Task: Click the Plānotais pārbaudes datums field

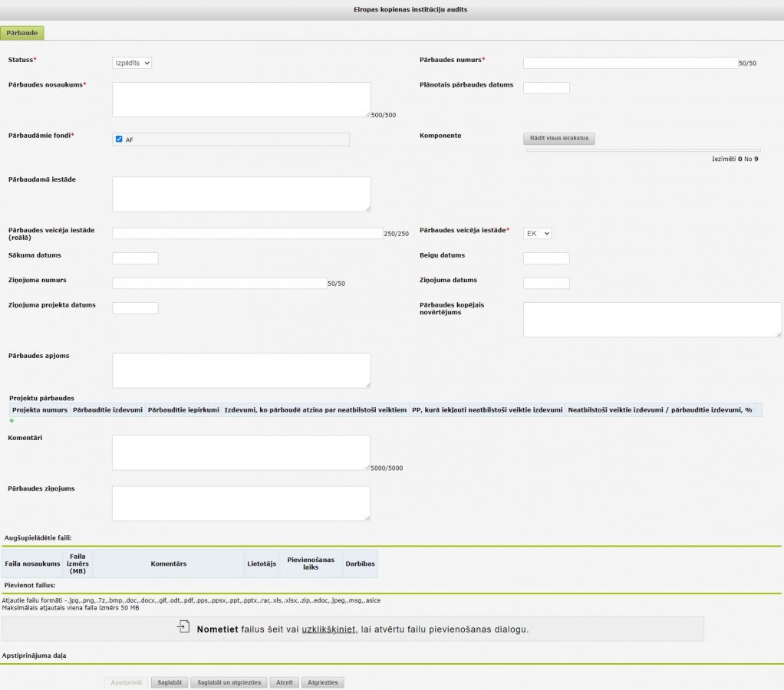Action: point(546,88)
